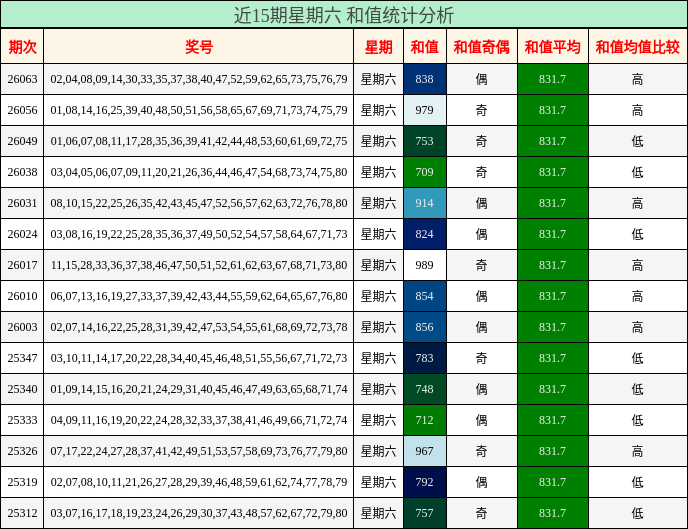Click the sum value 748 cell
Viewport: 688px width, 529px height.
coord(425,389)
